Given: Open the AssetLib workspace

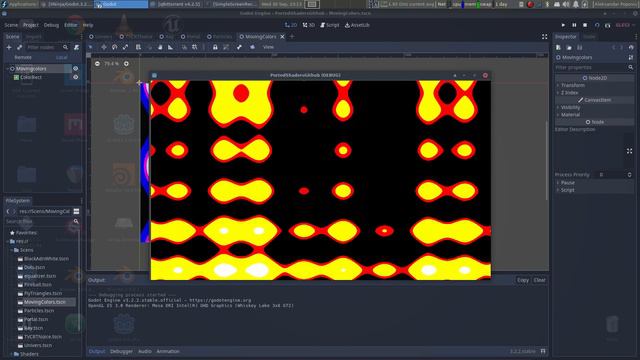Looking at the screenshot, I should coord(357,25).
